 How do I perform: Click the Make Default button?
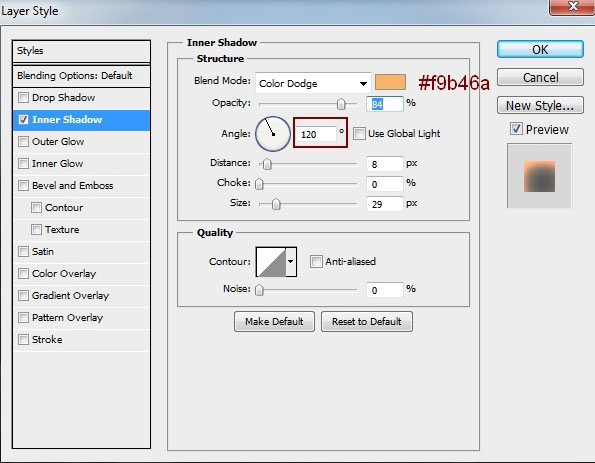coord(274,321)
